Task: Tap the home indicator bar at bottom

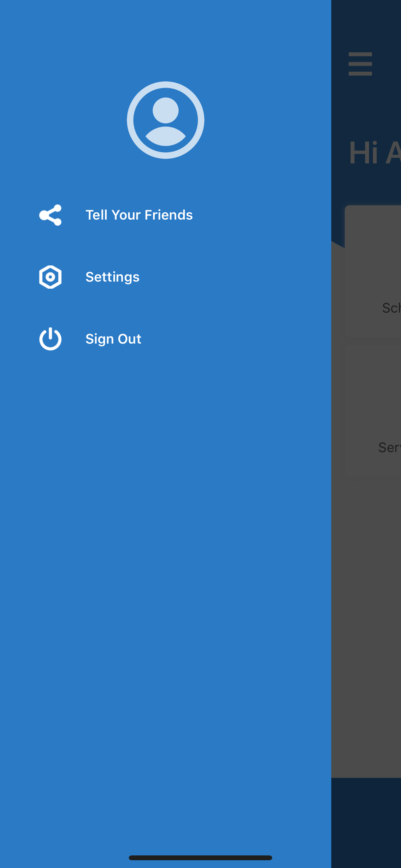Action: 200,858
